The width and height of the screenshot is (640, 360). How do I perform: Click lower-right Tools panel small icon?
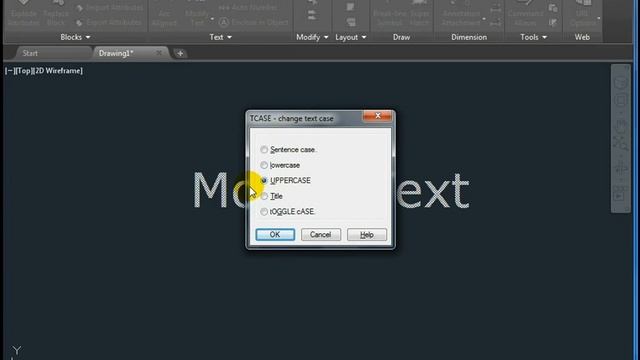(553, 23)
